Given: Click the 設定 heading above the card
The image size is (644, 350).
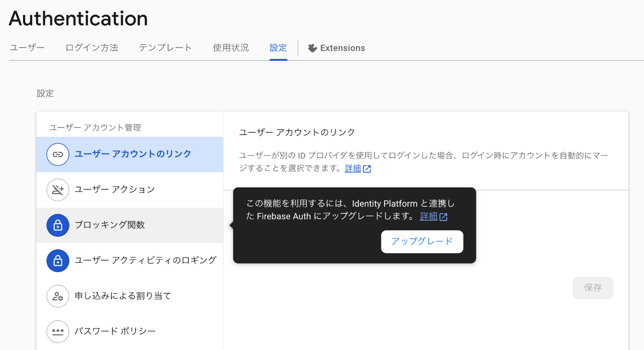Looking at the screenshot, I should [x=46, y=93].
